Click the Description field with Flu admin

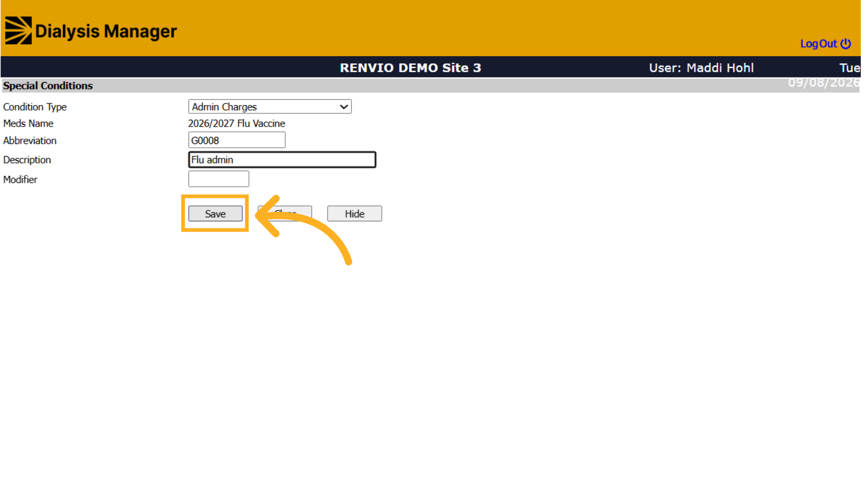click(282, 160)
